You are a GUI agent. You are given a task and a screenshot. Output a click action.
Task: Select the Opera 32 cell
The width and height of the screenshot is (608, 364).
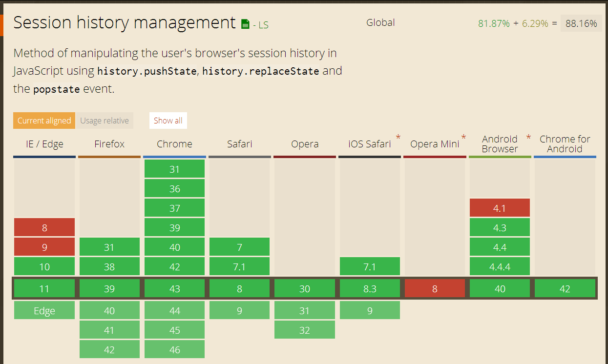pyautogui.click(x=305, y=330)
